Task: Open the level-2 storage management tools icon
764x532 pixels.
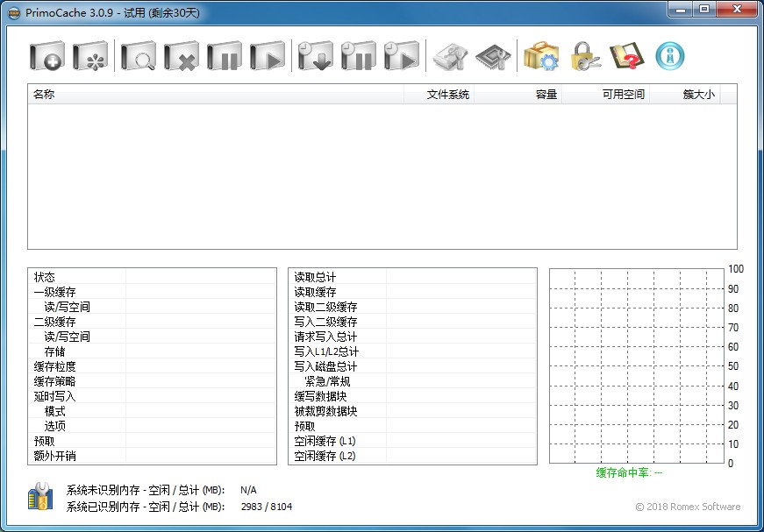Action: tap(451, 57)
